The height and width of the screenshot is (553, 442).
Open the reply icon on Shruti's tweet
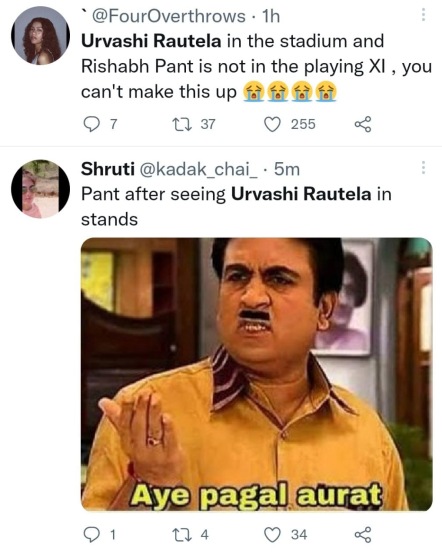tap(92, 535)
